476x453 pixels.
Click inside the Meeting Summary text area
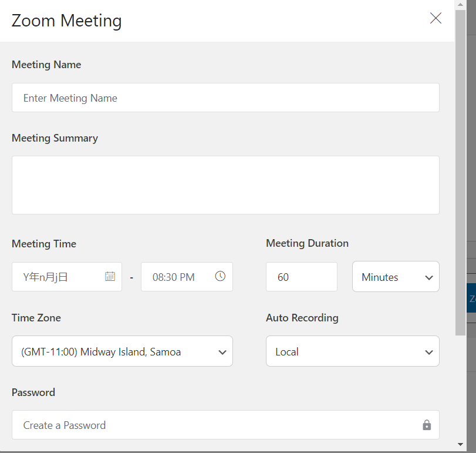click(x=225, y=185)
